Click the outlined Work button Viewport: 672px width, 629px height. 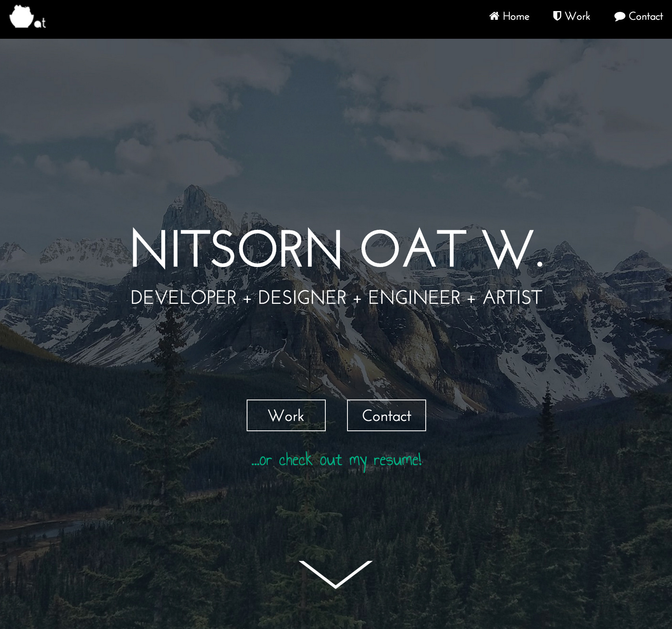pyautogui.click(x=286, y=415)
